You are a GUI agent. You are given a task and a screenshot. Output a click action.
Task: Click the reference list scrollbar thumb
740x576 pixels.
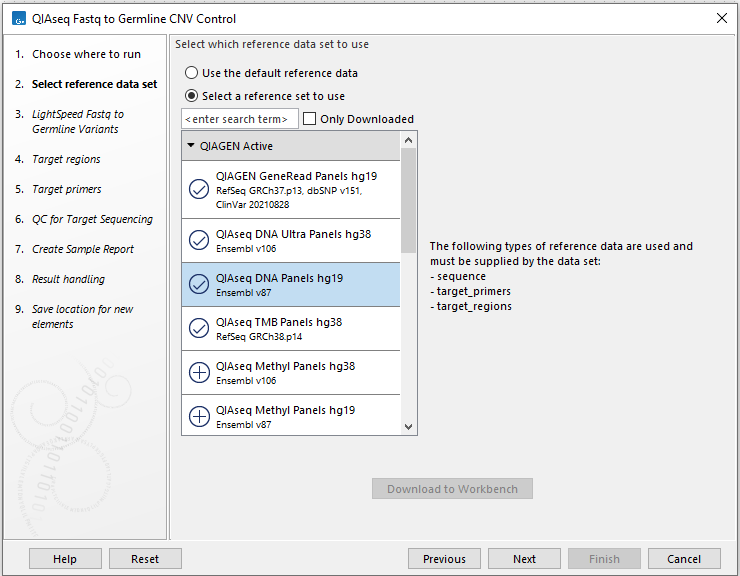(409, 201)
